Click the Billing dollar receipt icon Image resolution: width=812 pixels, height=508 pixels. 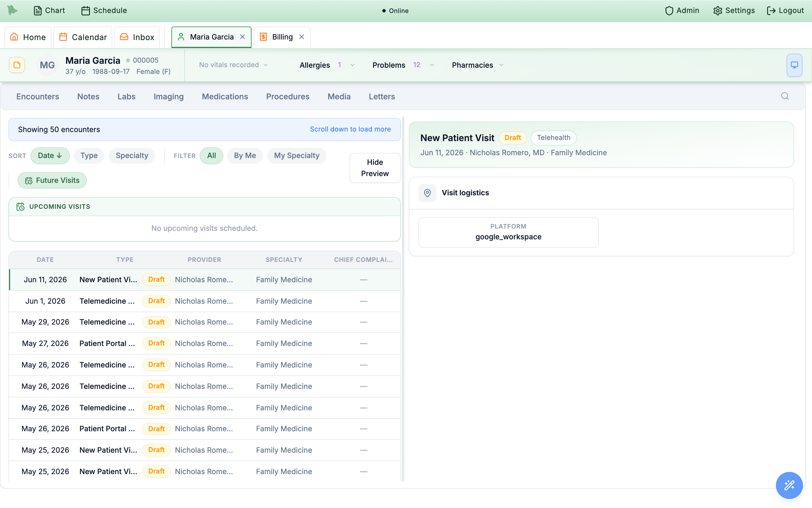(263, 37)
